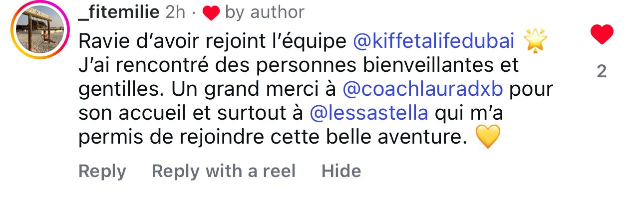Open the _fitemilie username link

(x=119, y=13)
